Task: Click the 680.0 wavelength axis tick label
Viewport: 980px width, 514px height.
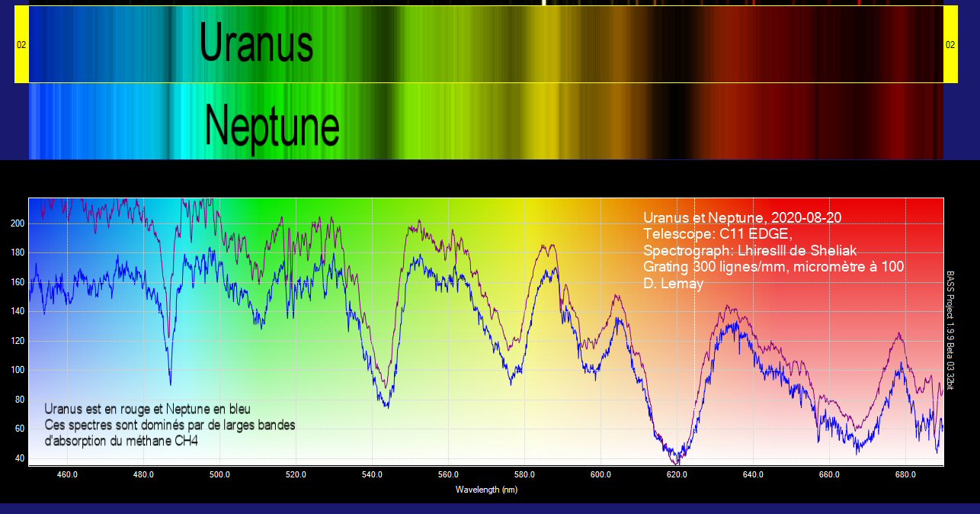Action: click(x=905, y=475)
